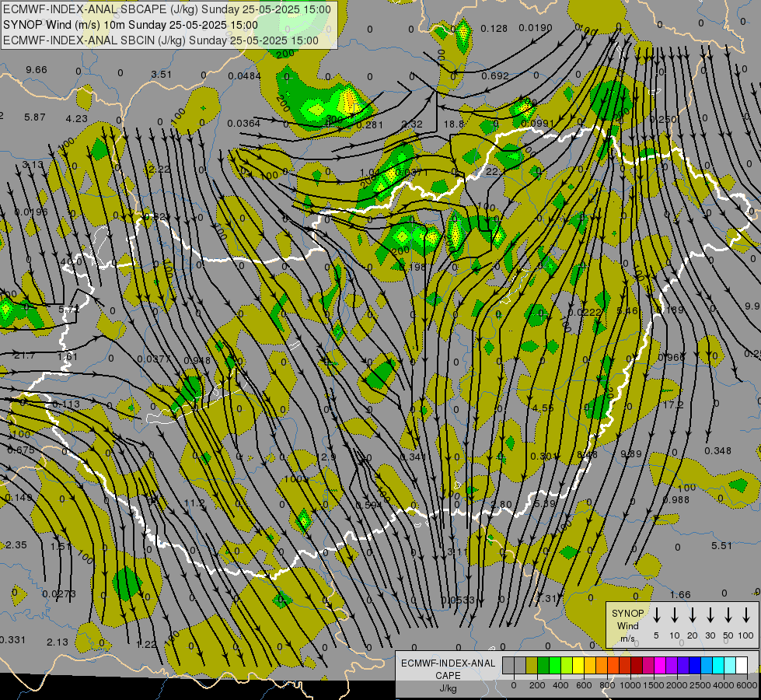Pick the cyan CAPE legend swatch
The image size is (761, 700).
point(719,665)
